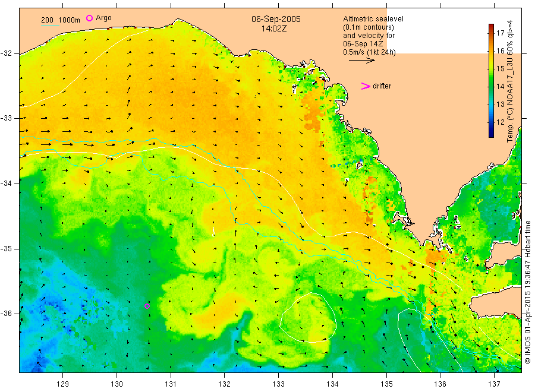Click the cyan 200 1000m depth legend line

click(x=50, y=26)
